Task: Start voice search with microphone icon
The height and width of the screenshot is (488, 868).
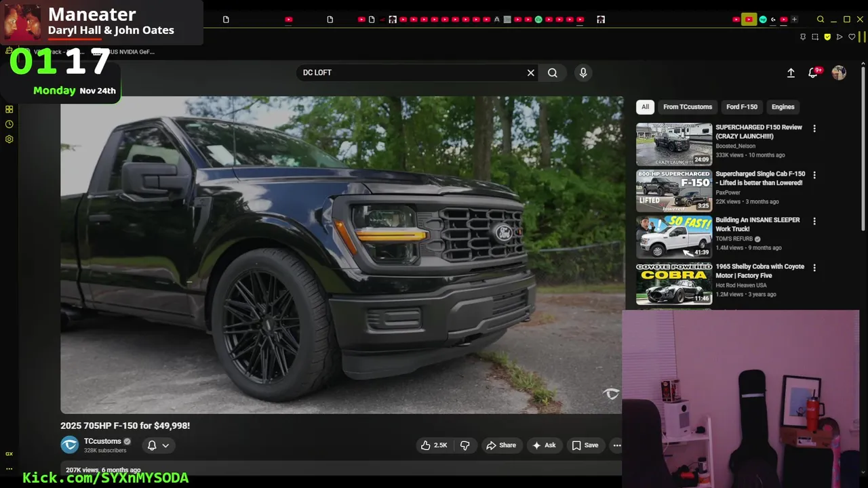Action: 583,73
